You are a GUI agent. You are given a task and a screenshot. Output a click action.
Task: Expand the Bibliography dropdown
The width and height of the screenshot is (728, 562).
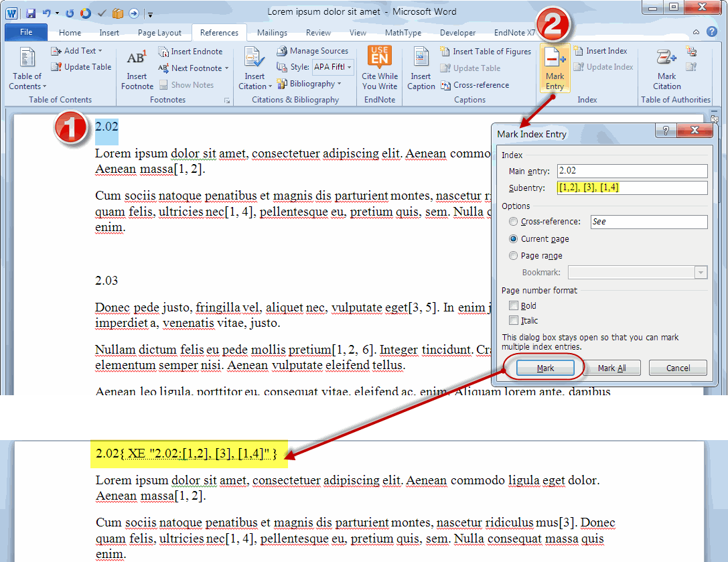point(309,83)
